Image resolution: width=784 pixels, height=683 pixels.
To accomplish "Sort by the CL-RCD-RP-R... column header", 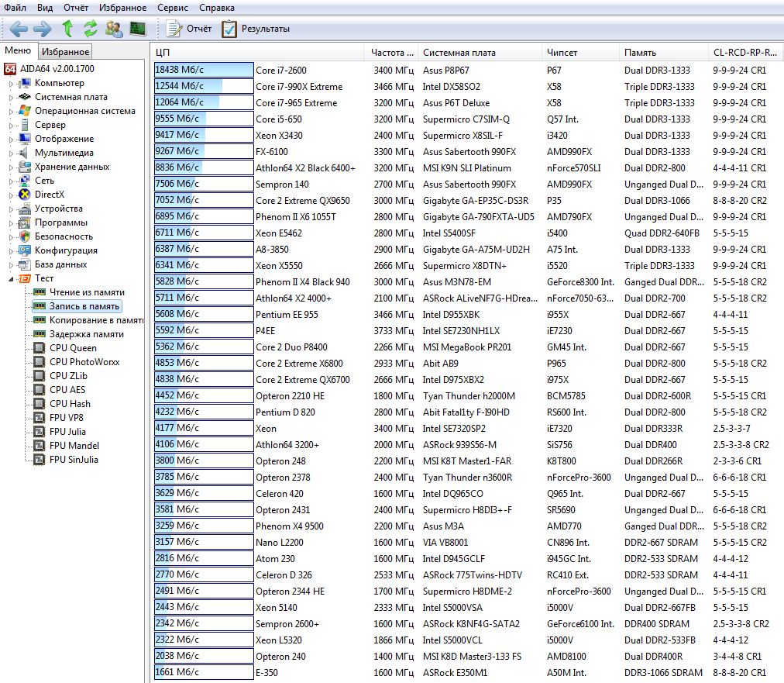I will (x=745, y=53).
